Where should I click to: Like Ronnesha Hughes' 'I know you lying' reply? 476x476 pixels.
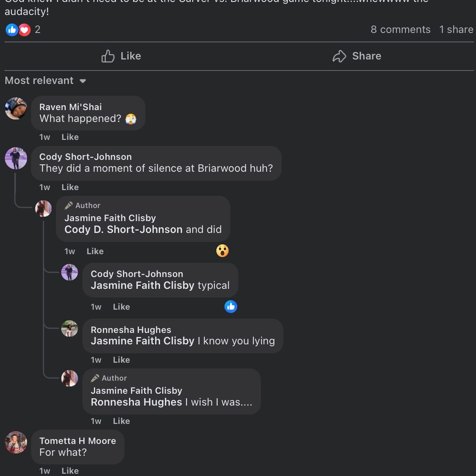121,360
